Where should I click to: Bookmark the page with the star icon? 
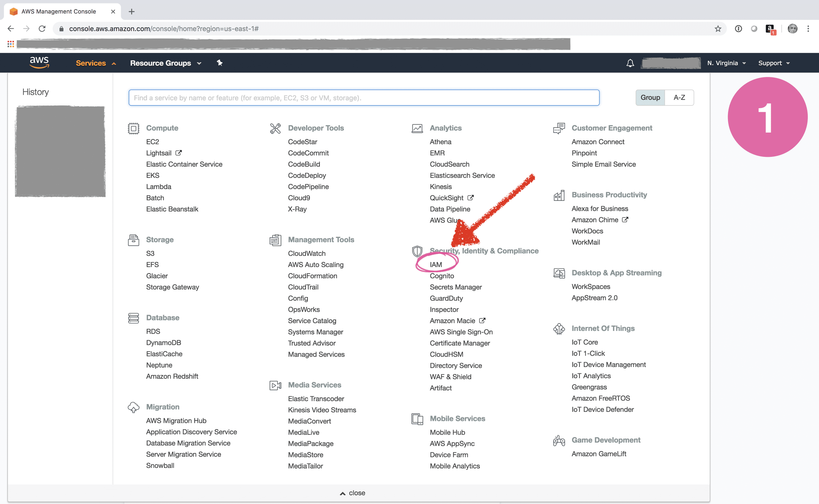718,29
